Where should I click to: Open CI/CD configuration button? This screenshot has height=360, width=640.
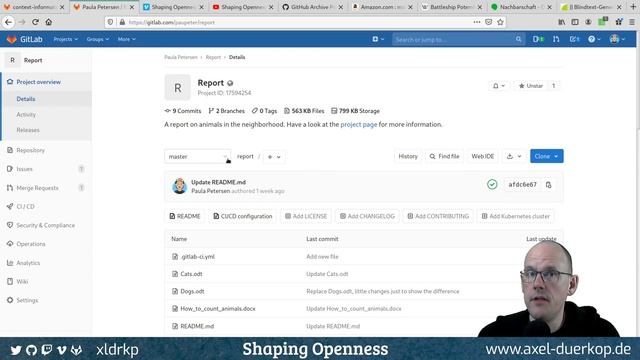click(x=243, y=216)
